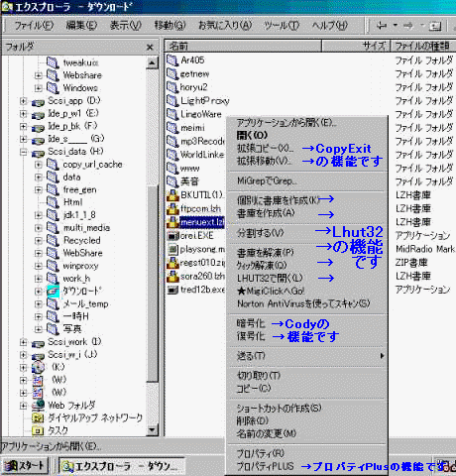Viewport: 456px width, 476px height.
Task: Select the ダウンロード folder in tree
Action: pyautogui.click(x=81, y=292)
